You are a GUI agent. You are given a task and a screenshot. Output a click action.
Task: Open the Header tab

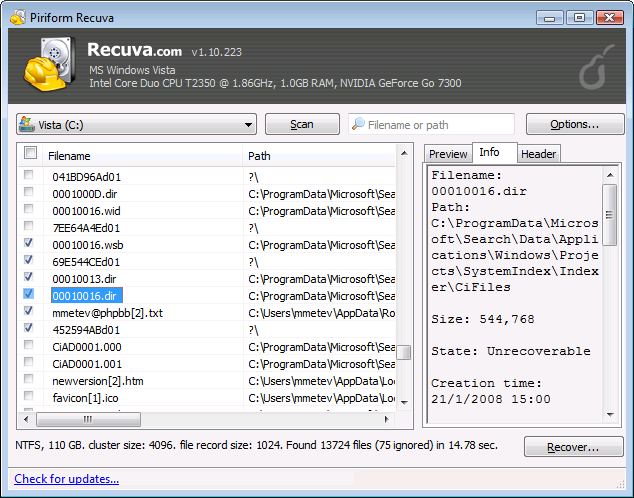point(539,154)
